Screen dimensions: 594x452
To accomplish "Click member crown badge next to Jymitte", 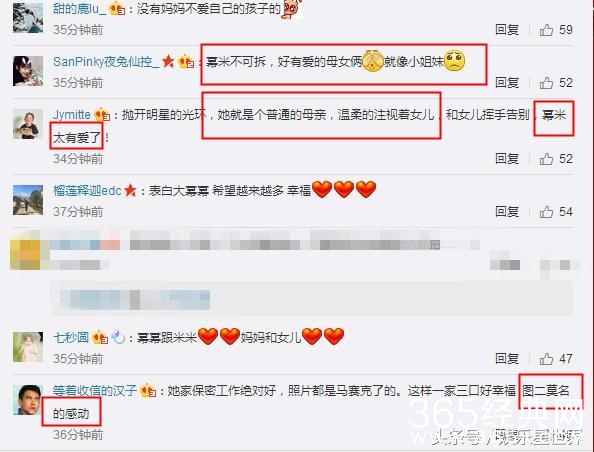I will (x=102, y=114).
